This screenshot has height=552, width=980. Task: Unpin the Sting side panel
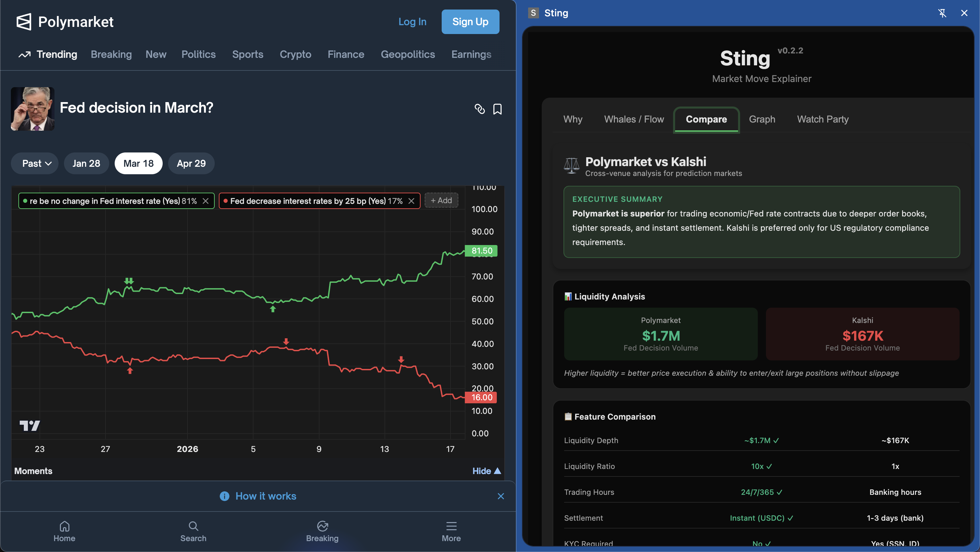pos(942,13)
